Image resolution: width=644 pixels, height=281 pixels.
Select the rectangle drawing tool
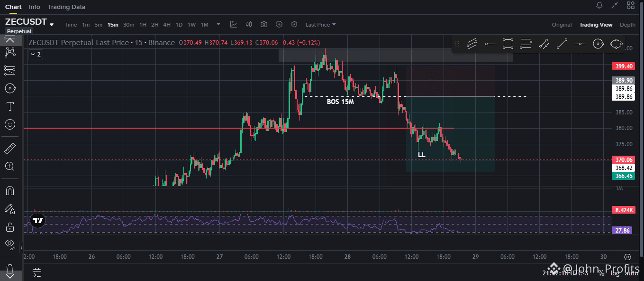click(x=508, y=44)
